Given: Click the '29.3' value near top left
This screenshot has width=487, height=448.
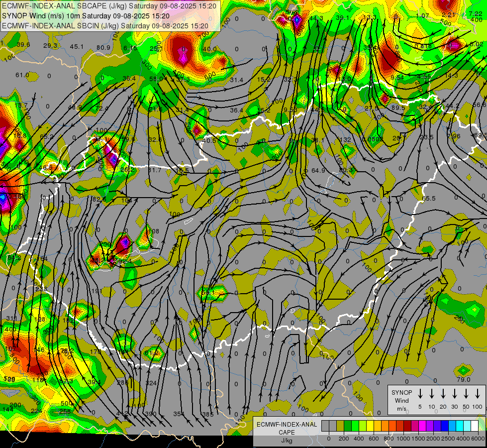Looking at the screenshot, I should point(50,46).
